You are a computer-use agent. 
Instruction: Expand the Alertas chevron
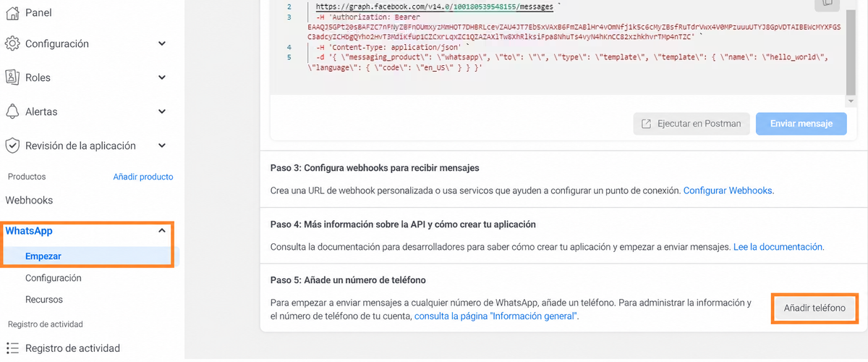(162, 111)
